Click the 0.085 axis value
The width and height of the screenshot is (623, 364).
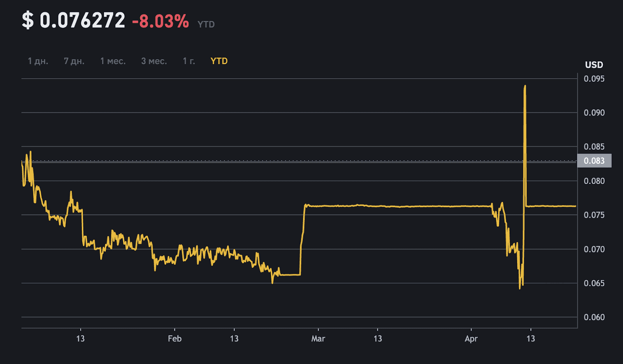coord(594,147)
